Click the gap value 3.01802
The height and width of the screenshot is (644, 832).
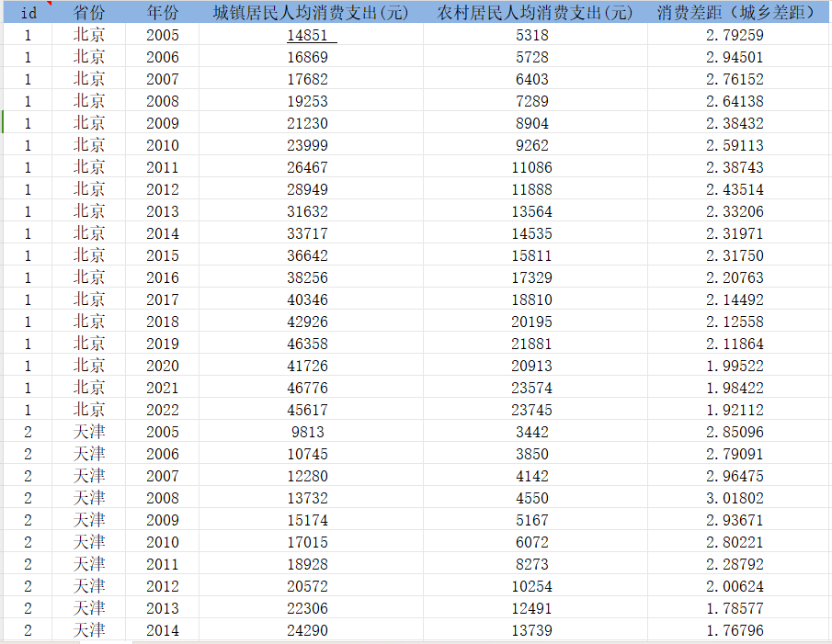[735, 498]
